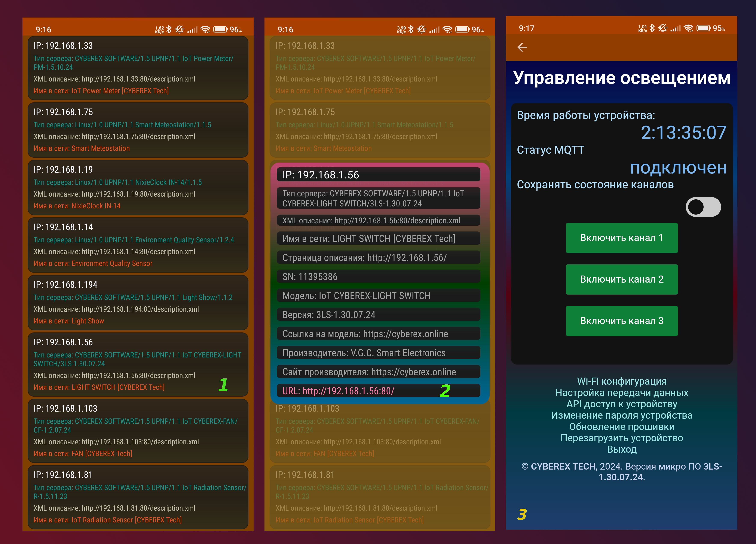The height and width of the screenshot is (544, 756).
Task: Click the XML описание 192.168.1.56 row in the popup
Action: 378,220
